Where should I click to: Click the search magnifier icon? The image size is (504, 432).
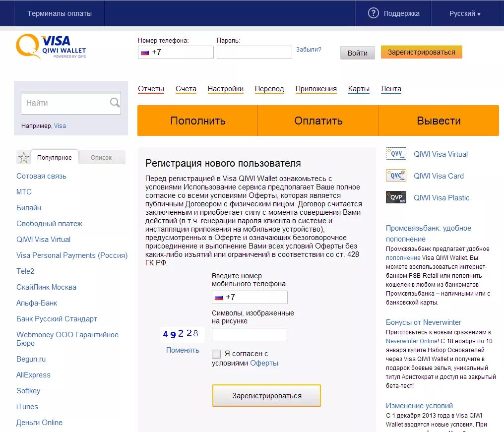click(115, 103)
